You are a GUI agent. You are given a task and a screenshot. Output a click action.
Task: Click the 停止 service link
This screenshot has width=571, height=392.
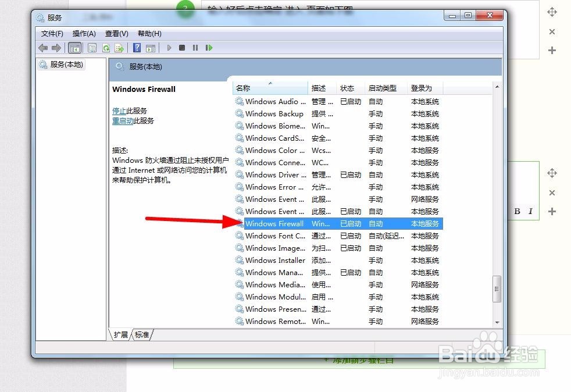tap(119, 111)
